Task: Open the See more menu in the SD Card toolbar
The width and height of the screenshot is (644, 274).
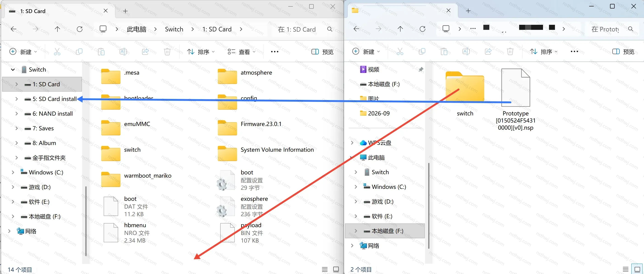Action: (274, 52)
